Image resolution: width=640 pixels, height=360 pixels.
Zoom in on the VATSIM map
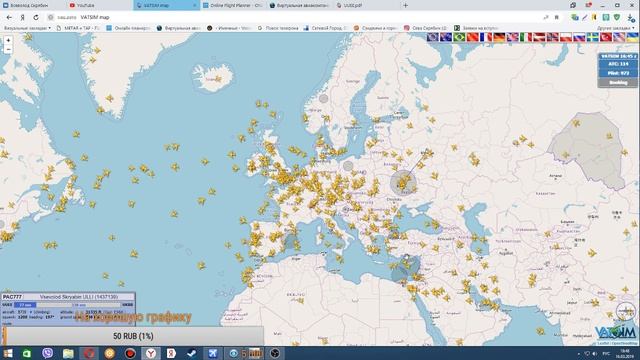[x=8, y=40]
